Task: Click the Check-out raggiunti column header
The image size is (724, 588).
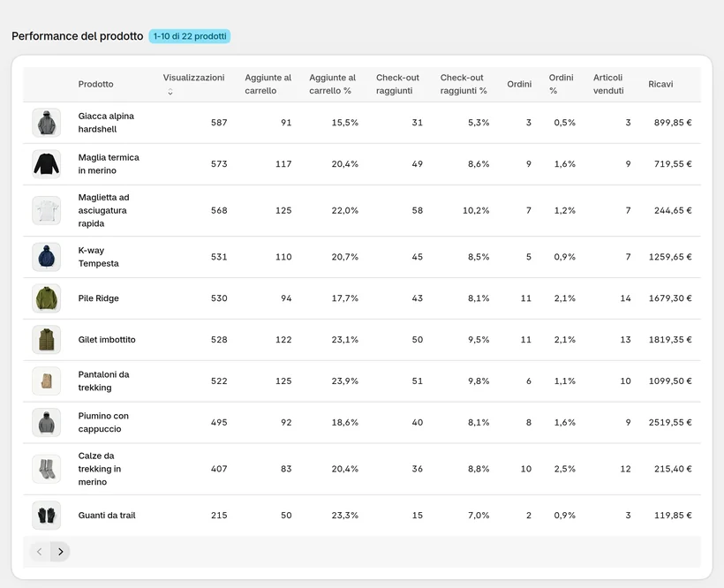Action: tap(397, 84)
